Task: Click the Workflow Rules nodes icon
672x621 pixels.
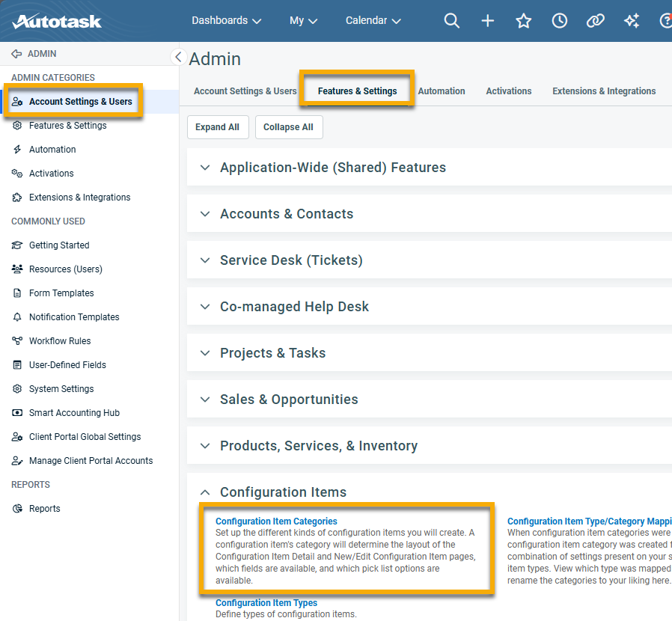Action: click(x=17, y=341)
